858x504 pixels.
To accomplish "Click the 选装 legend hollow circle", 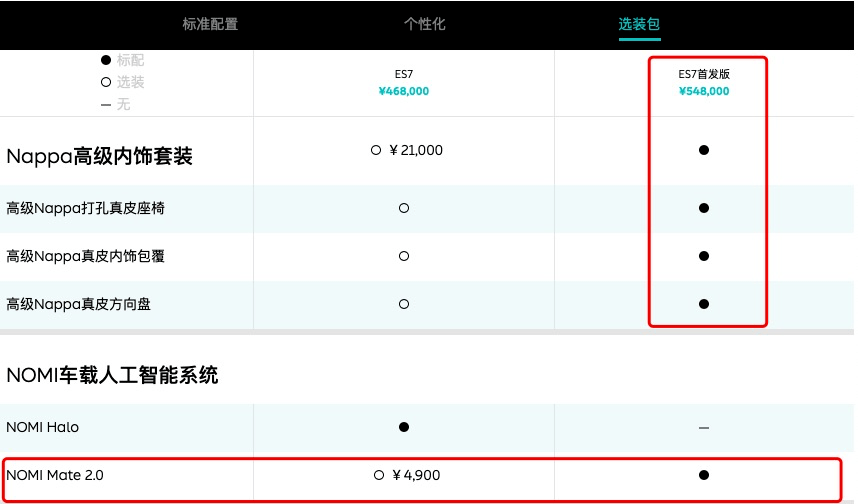I will [x=106, y=82].
